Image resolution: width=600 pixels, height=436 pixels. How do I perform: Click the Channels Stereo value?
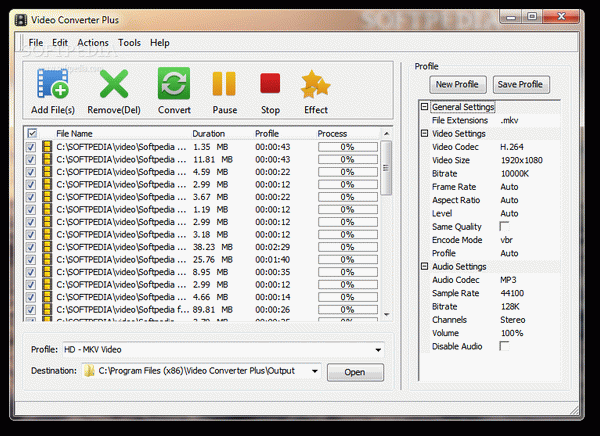tap(513, 320)
